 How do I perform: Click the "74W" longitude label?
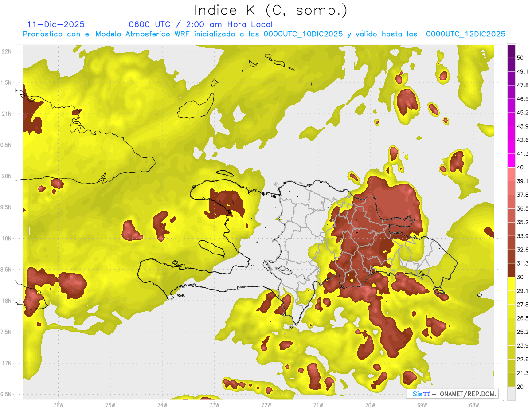click(162, 405)
